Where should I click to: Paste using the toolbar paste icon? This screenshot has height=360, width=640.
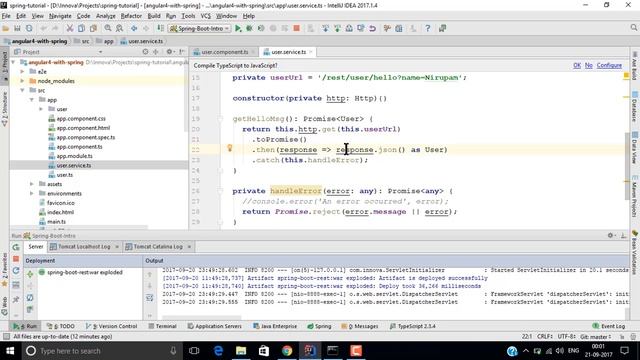[x=93, y=28]
